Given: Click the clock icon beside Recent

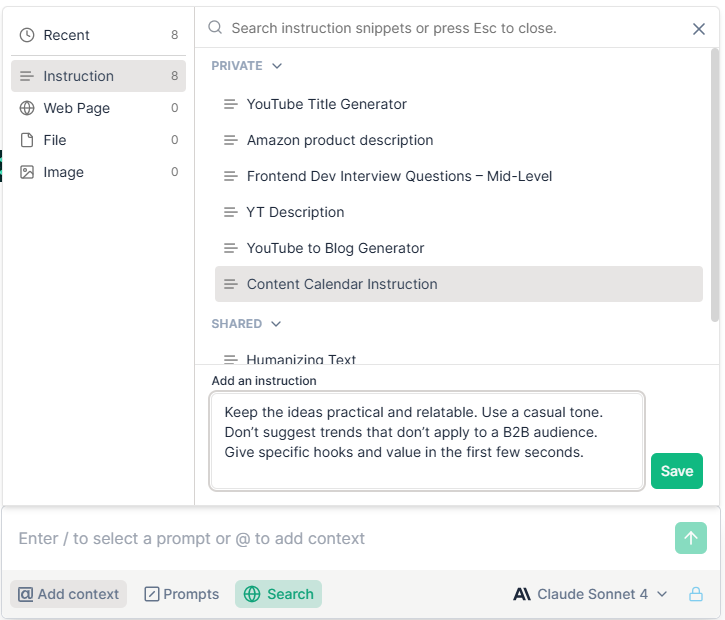Looking at the screenshot, I should coord(27,35).
